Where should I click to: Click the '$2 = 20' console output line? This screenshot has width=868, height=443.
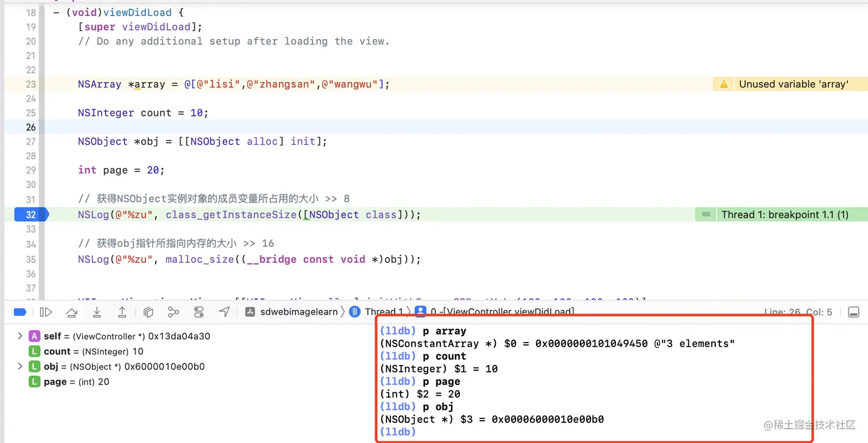point(420,394)
